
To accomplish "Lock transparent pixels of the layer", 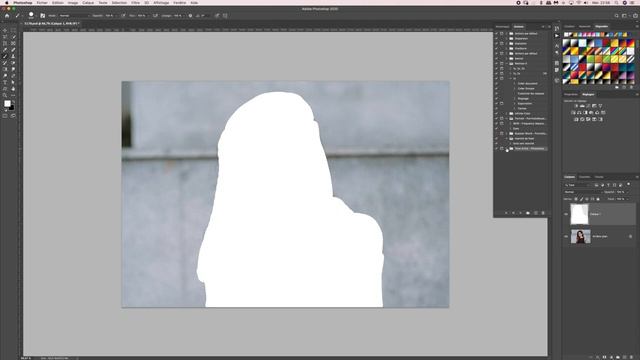I will 576,199.
